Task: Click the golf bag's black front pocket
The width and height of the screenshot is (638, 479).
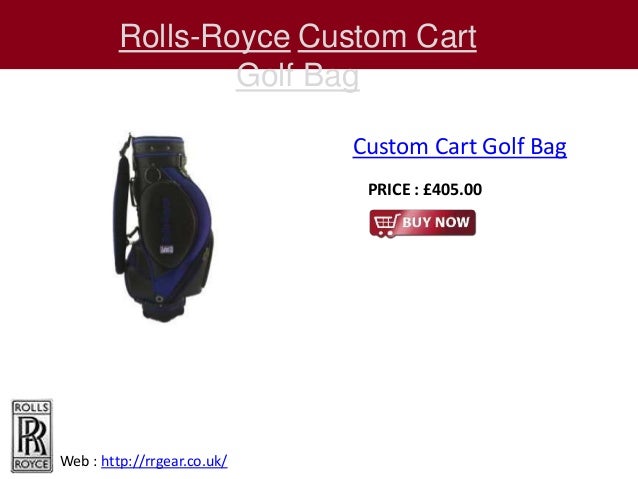Action: point(168,224)
